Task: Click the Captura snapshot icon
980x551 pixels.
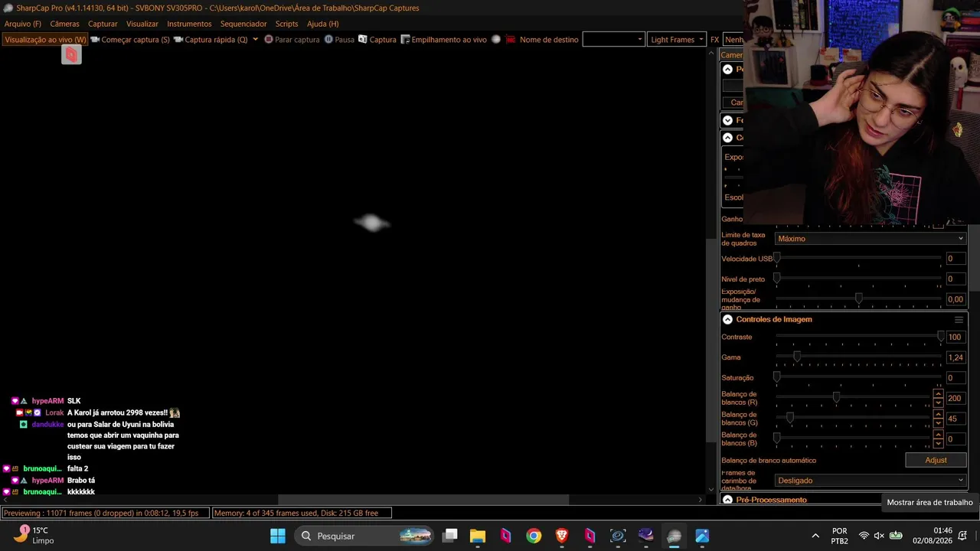Action: [x=363, y=39]
